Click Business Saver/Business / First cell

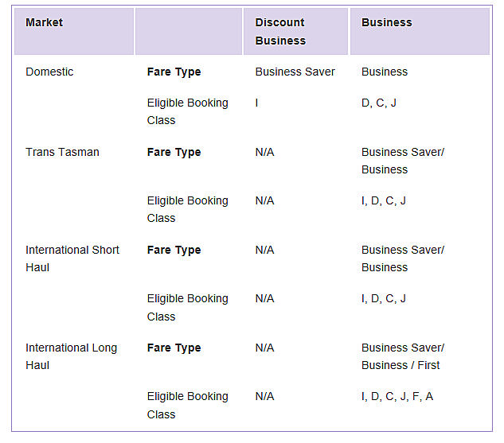tap(403, 356)
